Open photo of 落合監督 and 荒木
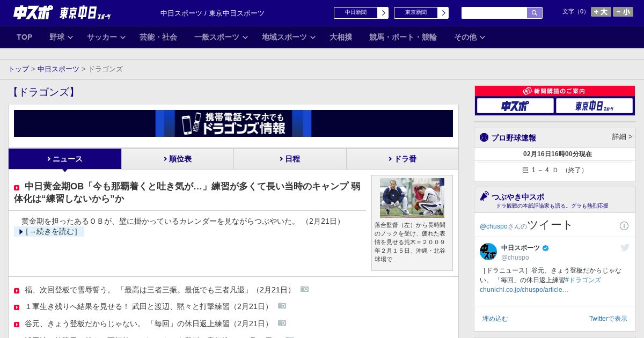Image resolution: width=644 pixels, height=338 pixels. (x=412, y=198)
